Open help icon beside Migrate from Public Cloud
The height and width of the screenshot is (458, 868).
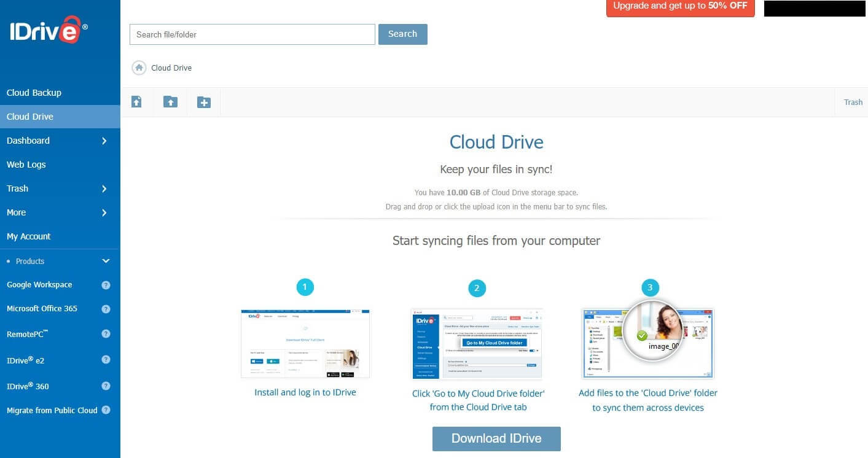pos(106,410)
